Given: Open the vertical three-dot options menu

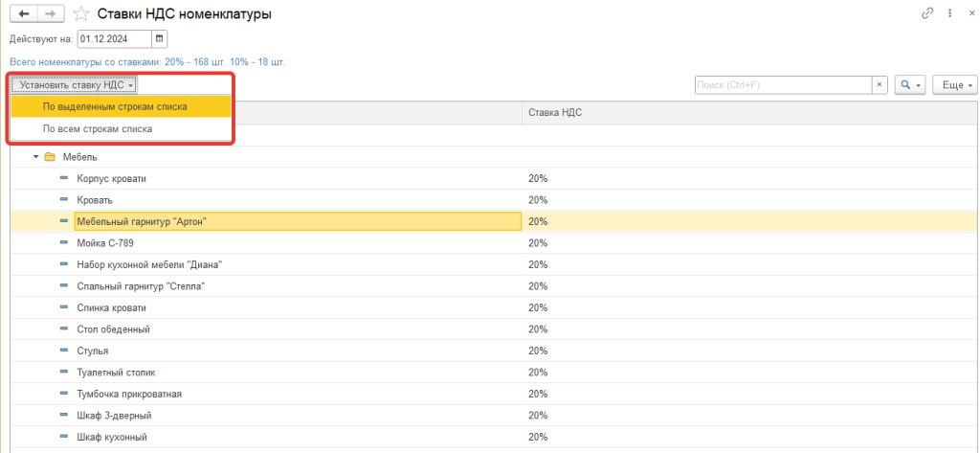Looking at the screenshot, I should 948,13.
